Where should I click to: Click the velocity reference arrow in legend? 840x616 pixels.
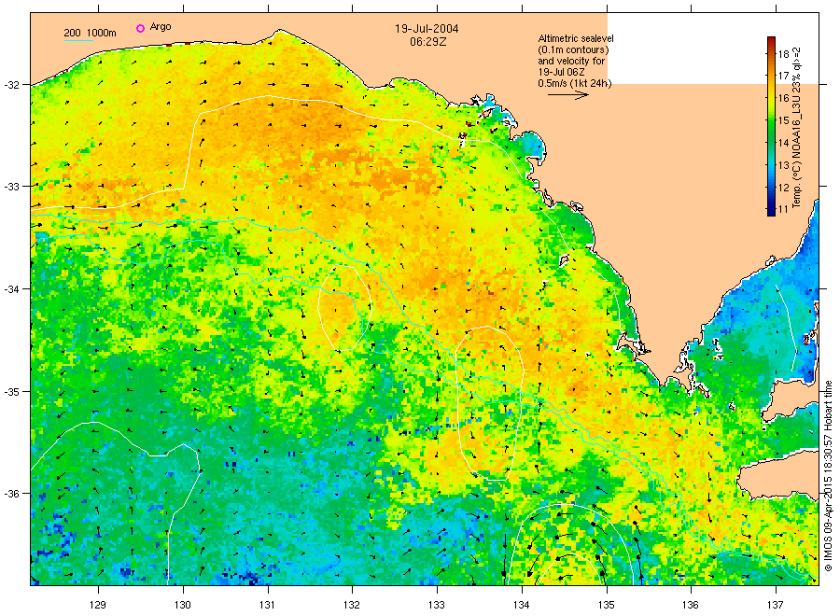568,95
